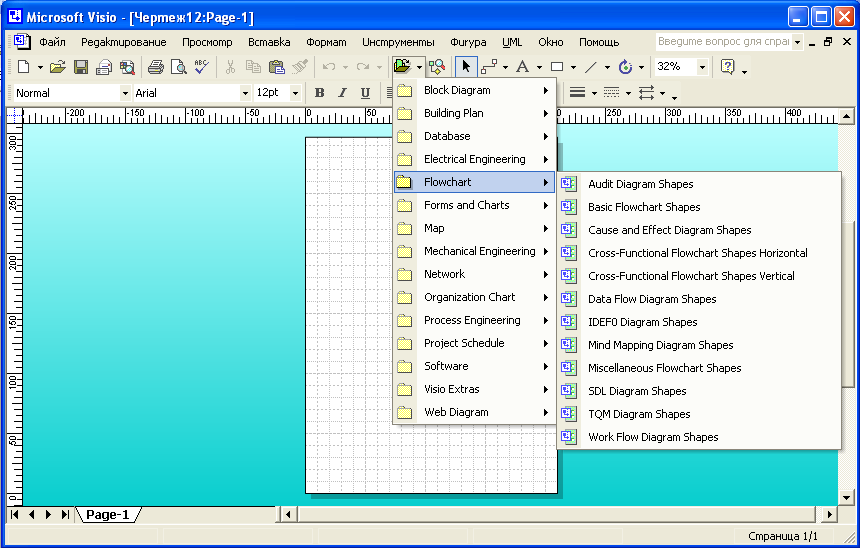This screenshot has height=548, width=860.
Task: Click the Rotate shape icon
Action: point(625,67)
